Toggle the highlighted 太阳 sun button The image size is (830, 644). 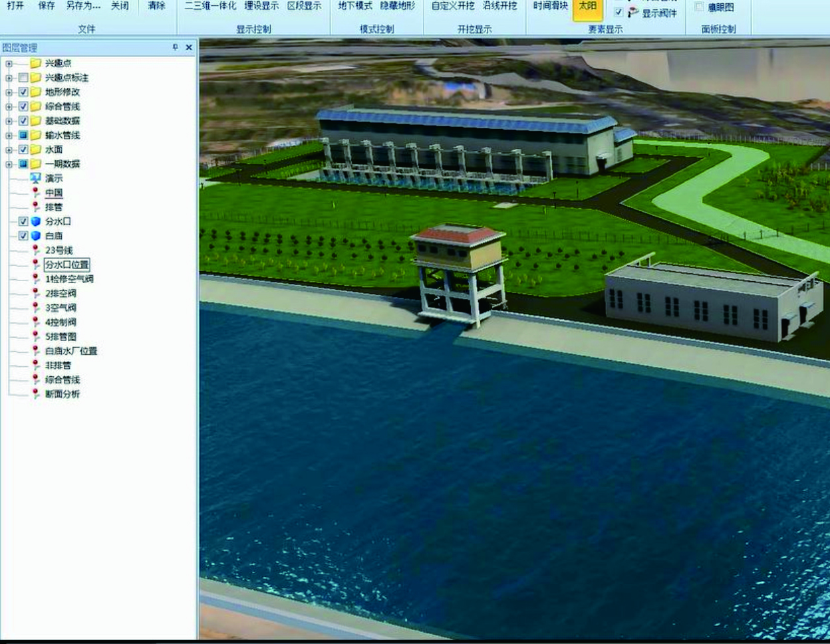click(x=587, y=7)
